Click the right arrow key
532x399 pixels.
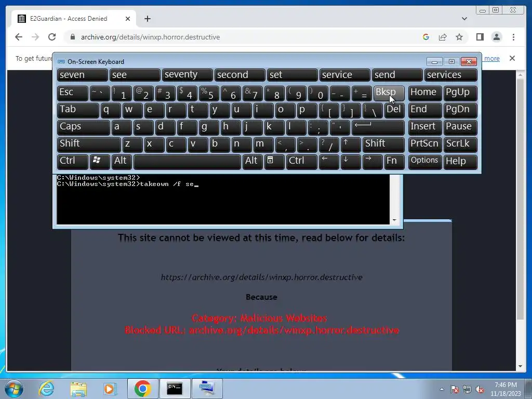point(372,162)
